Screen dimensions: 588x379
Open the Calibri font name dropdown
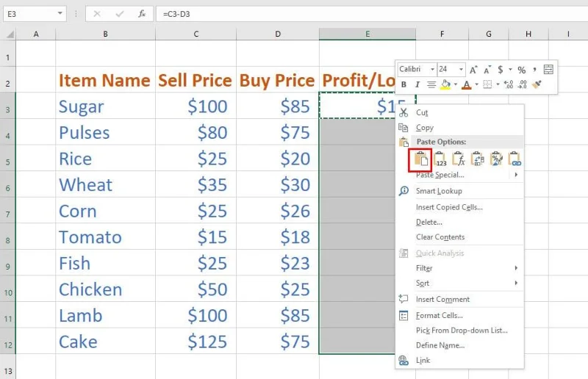coord(432,69)
